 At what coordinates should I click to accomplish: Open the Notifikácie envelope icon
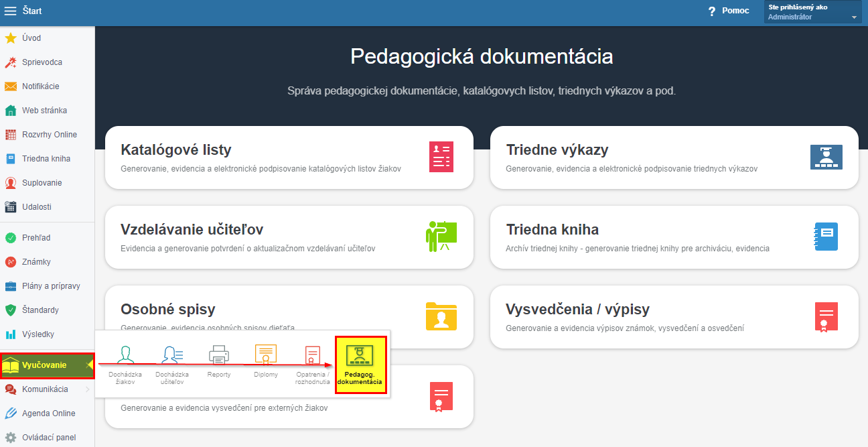11,86
